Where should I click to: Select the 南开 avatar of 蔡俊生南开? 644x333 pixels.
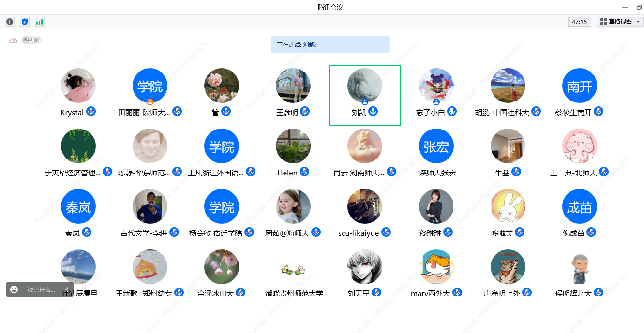click(579, 86)
